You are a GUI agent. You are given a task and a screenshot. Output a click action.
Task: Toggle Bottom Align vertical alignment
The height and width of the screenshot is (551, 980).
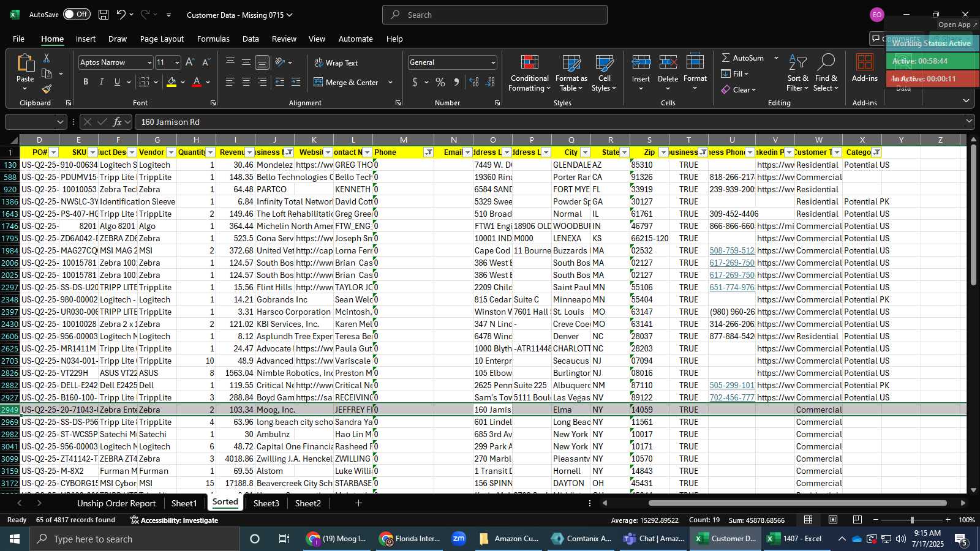pos(262,62)
